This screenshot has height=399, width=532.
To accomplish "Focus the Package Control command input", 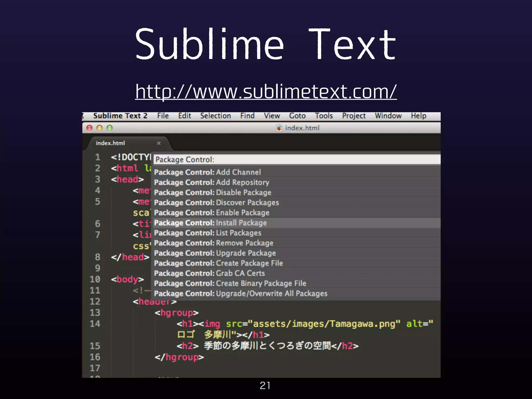I will tap(297, 159).
